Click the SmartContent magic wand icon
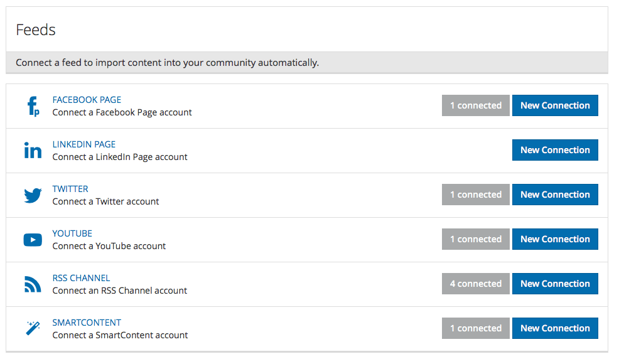This screenshot has height=364, width=619. pyautogui.click(x=33, y=328)
